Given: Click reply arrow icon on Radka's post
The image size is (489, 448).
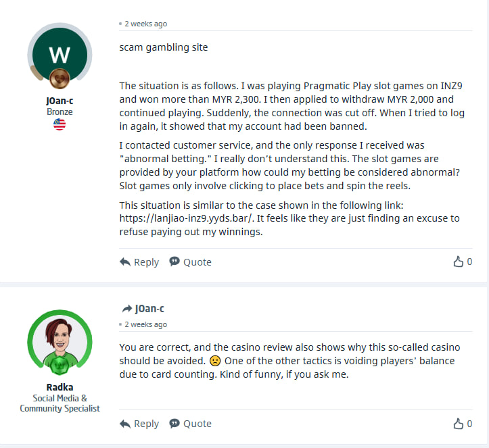Looking at the screenshot, I should [x=124, y=424].
